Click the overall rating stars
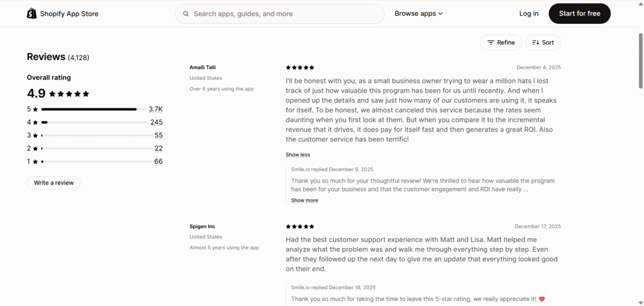Viewport: 644px width, 306px height. point(69,94)
